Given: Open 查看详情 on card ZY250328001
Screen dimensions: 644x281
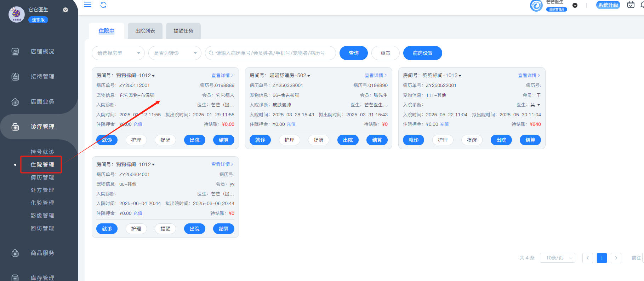Looking at the screenshot, I should [376, 76].
